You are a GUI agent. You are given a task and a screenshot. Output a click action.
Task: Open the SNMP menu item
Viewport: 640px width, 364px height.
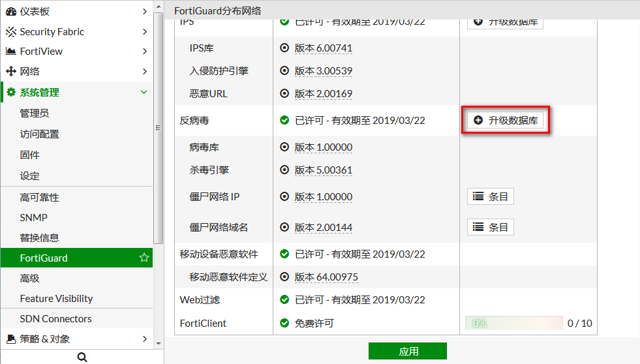(34, 218)
